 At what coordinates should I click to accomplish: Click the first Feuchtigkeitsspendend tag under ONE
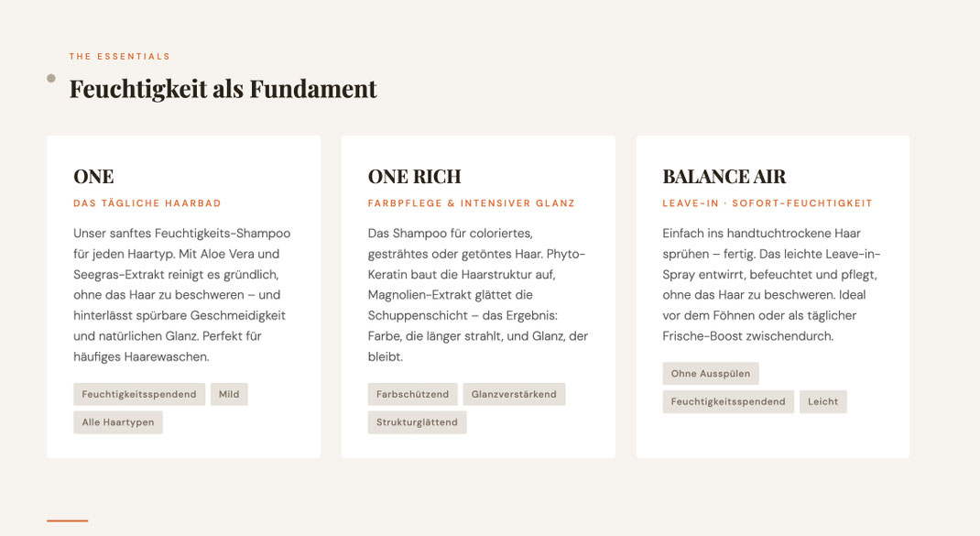(x=139, y=394)
